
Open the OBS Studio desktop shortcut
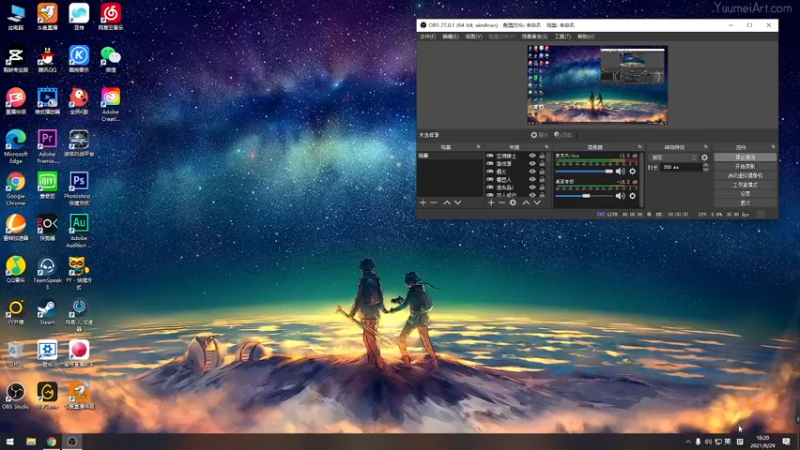(x=15, y=396)
